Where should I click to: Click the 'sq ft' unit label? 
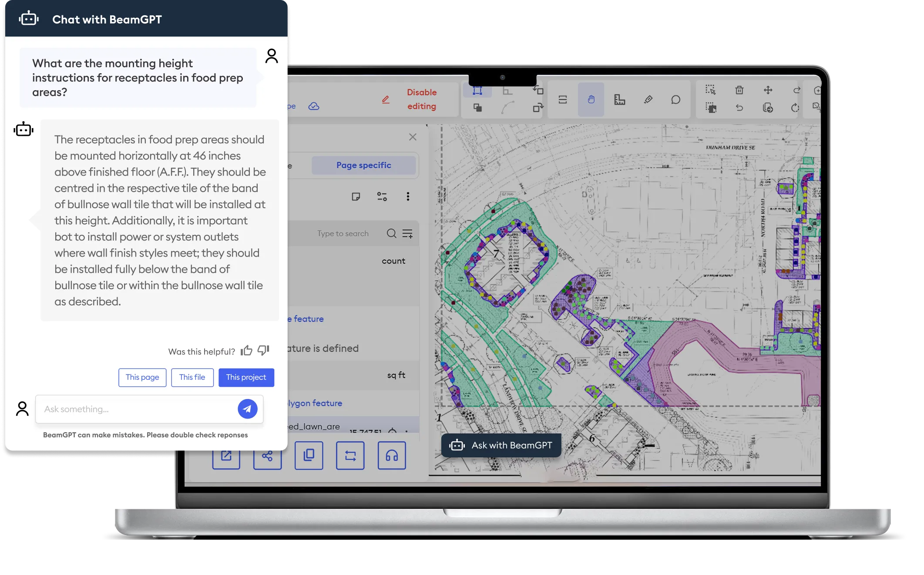(396, 375)
